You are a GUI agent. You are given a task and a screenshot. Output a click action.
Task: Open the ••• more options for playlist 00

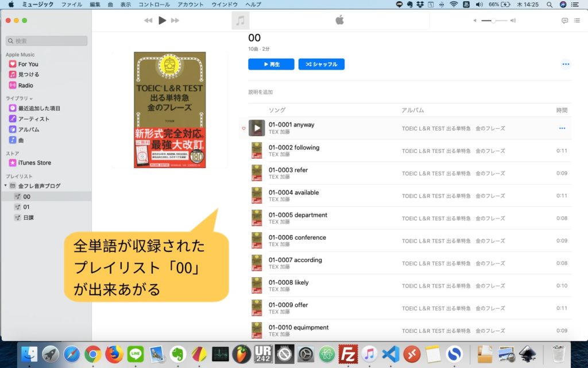click(566, 64)
